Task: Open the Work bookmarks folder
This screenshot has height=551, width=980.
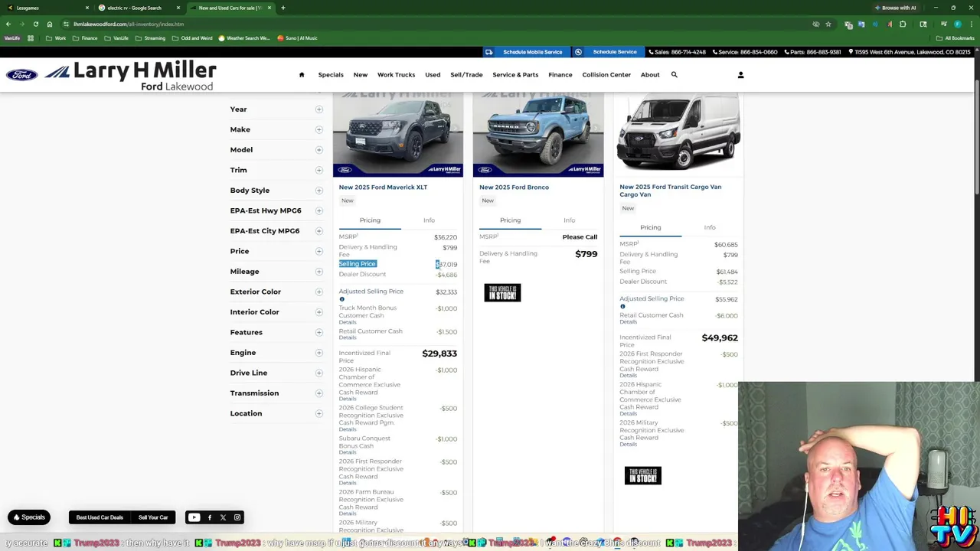Action: tap(56, 38)
